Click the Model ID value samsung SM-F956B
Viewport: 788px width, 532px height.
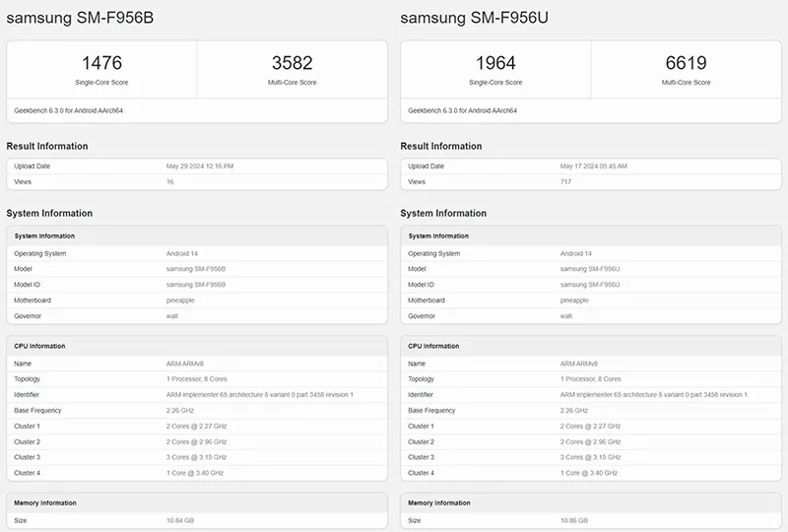click(x=195, y=285)
